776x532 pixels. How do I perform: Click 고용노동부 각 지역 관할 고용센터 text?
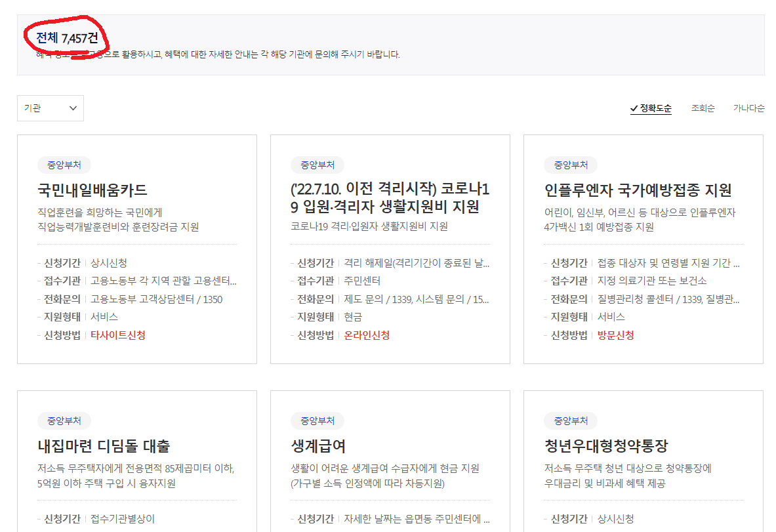pos(163,281)
